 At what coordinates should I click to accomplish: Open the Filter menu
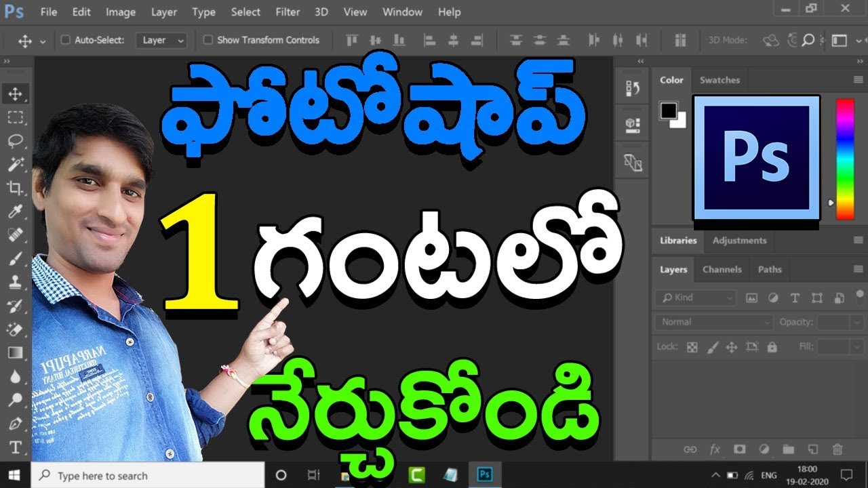(288, 12)
